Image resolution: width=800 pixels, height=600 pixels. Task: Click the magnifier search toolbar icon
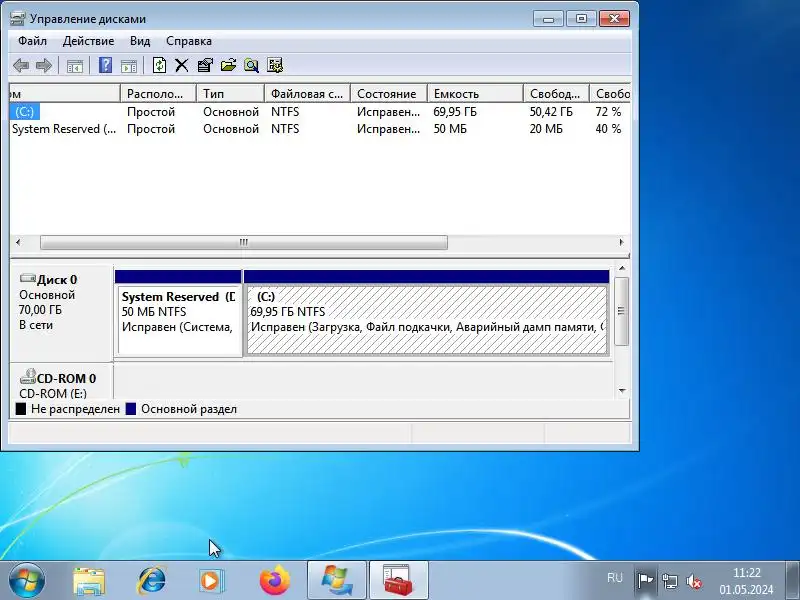[x=252, y=65]
